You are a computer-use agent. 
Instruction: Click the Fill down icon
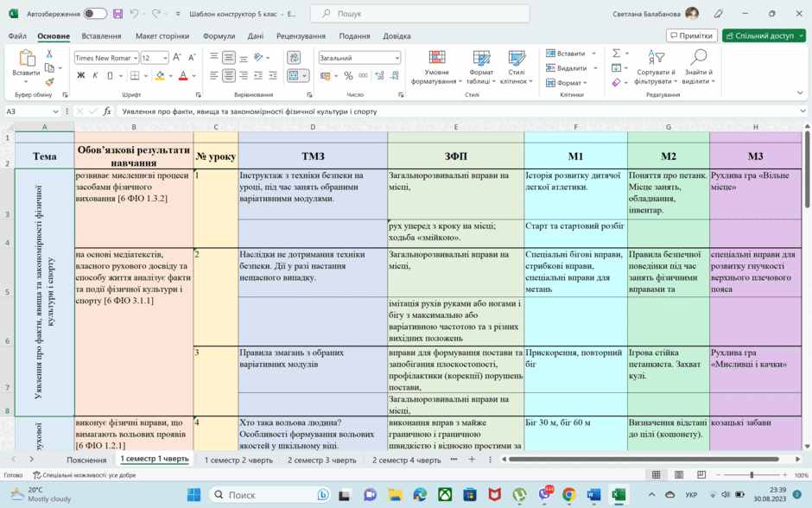tap(616, 68)
